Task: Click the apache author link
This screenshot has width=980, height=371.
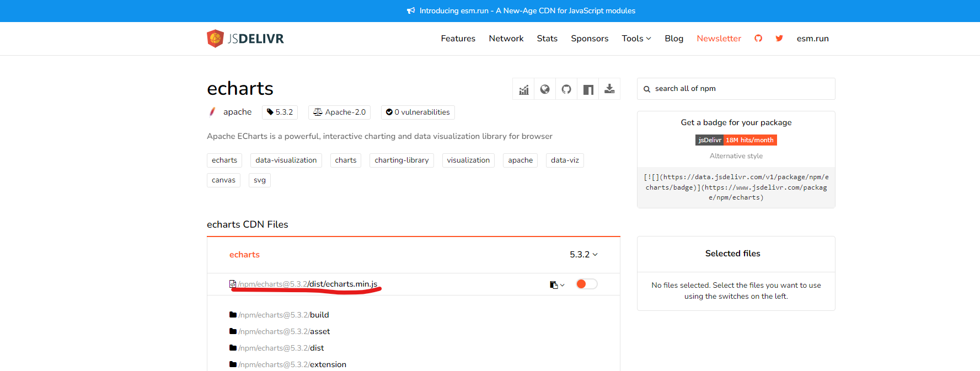Action: pos(237,112)
